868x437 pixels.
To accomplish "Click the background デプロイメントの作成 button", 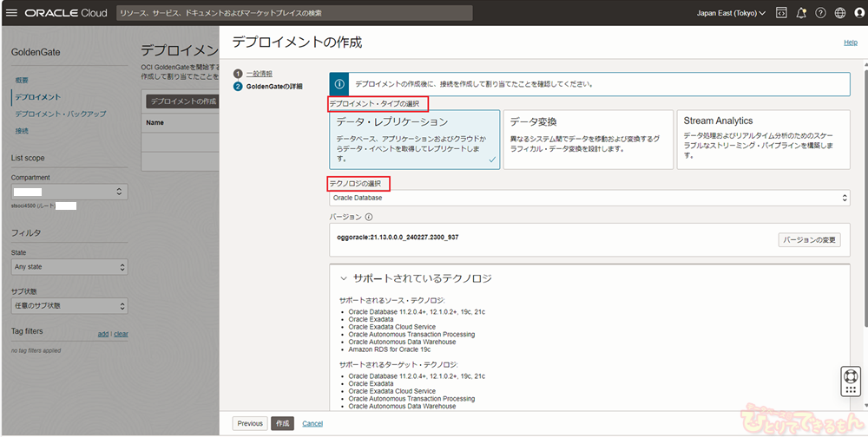I will [x=182, y=101].
